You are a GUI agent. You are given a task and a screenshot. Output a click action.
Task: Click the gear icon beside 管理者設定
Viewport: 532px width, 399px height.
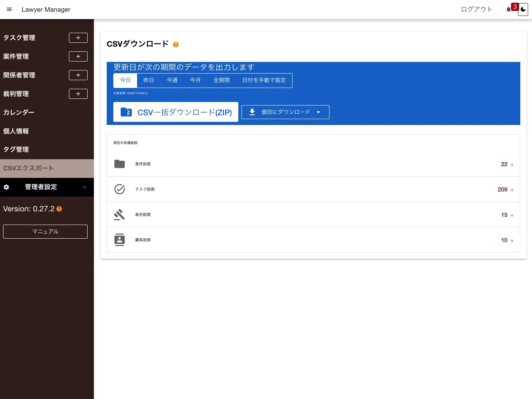pos(6,187)
